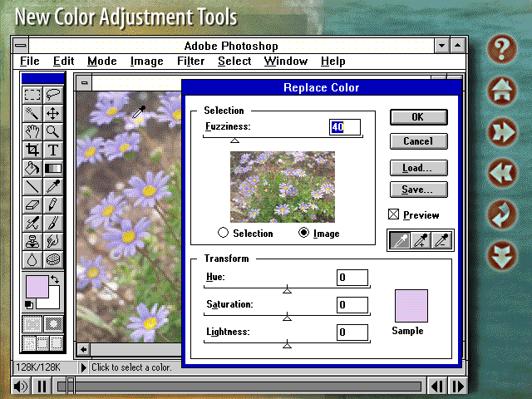Choose the plain eyedropper in Replace Color
This screenshot has width=532, height=399.
(400, 240)
